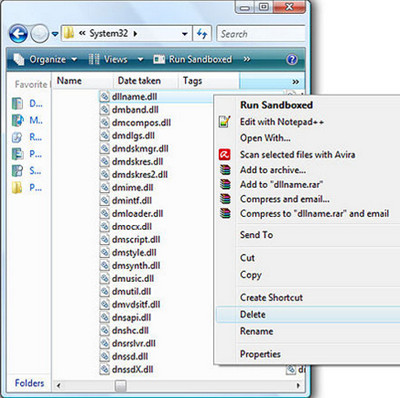Image resolution: width=400 pixels, height=398 pixels.
Task: Show more toolbar commands chevron
Action: point(247,59)
